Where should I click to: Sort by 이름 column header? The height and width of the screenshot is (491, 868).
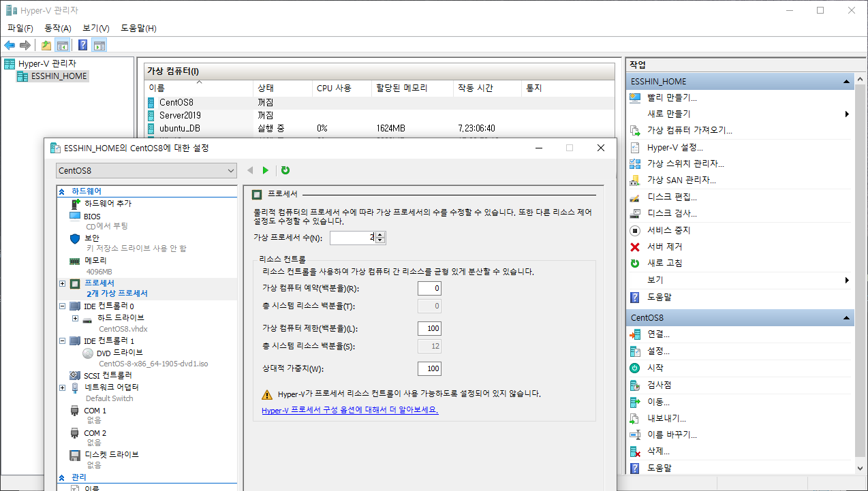click(x=199, y=89)
